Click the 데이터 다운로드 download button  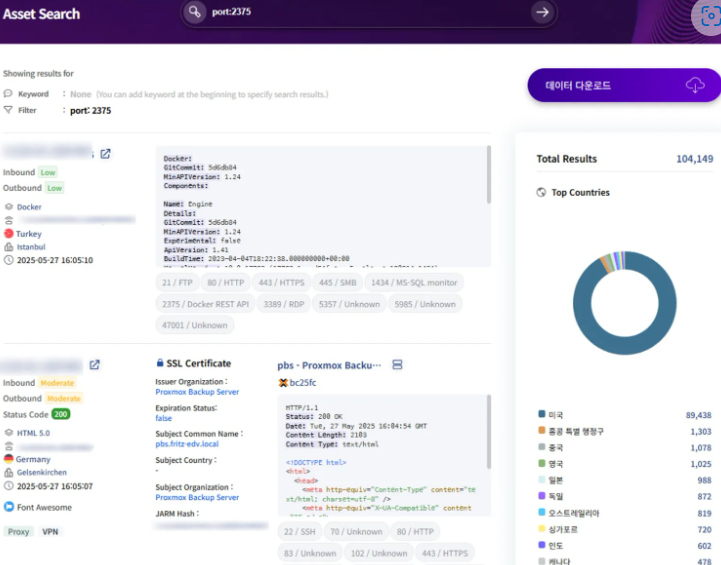[x=624, y=85]
